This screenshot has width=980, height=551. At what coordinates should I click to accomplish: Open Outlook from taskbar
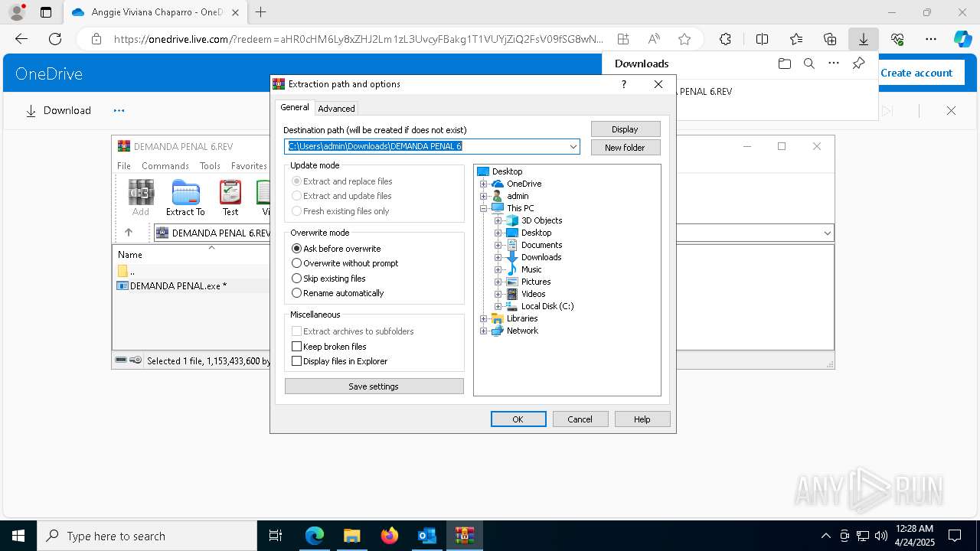pyautogui.click(x=426, y=536)
